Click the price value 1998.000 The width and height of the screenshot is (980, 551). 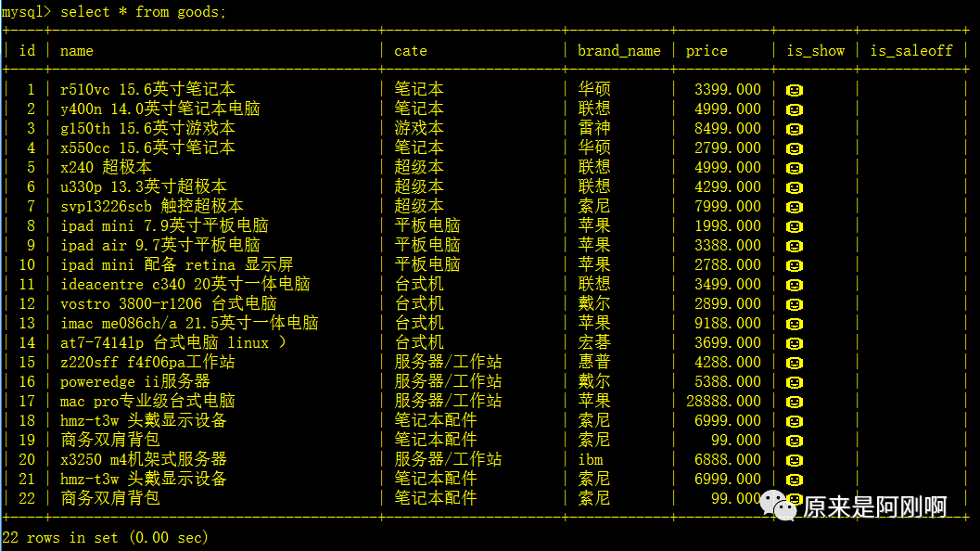coord(728,225)
